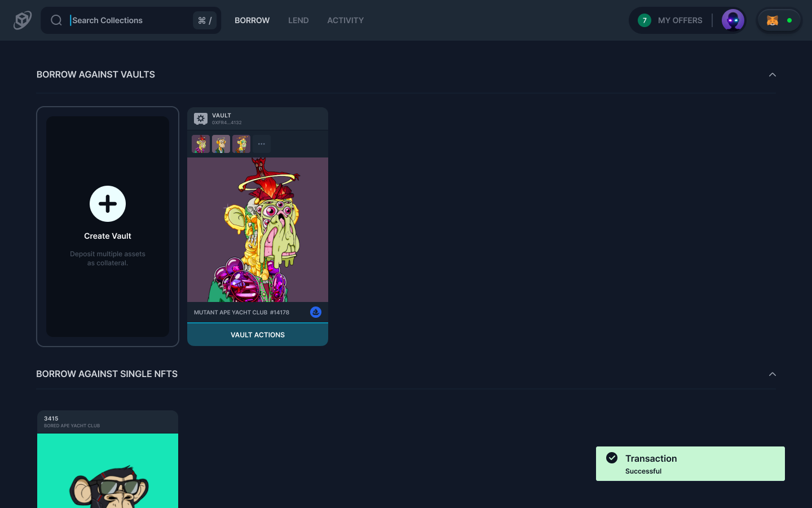This screenshot has height=508, width=812.
Task: Click the Transaction Successful notification
Action: pos(690,464)
